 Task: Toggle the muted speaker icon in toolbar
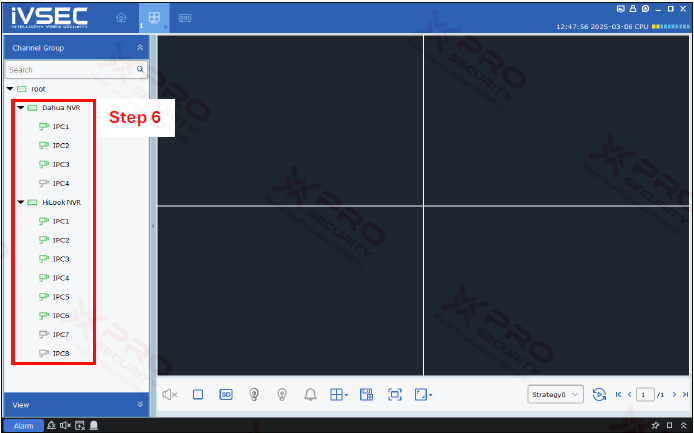click(170, 394)
